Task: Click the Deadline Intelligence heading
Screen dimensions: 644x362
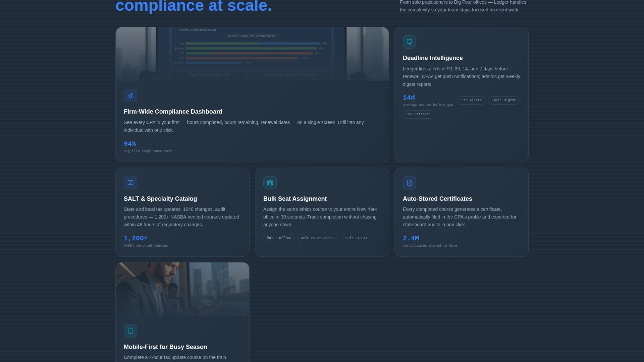Action: click(433, 58)
